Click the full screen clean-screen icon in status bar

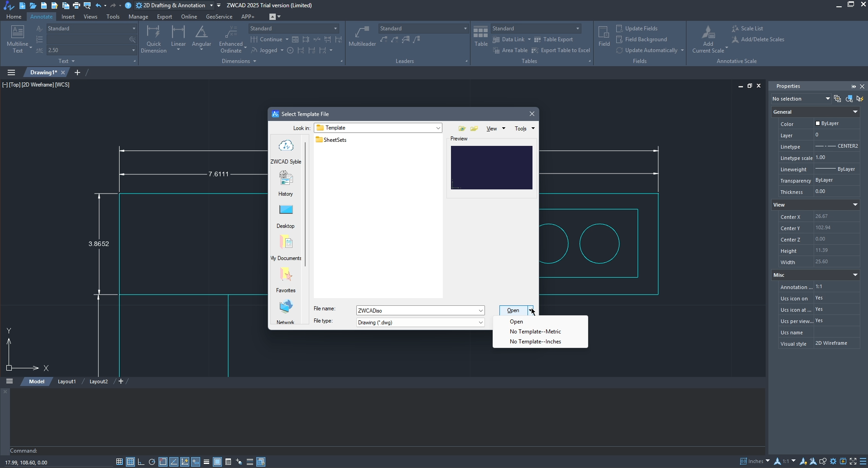[x=853, y=462]
